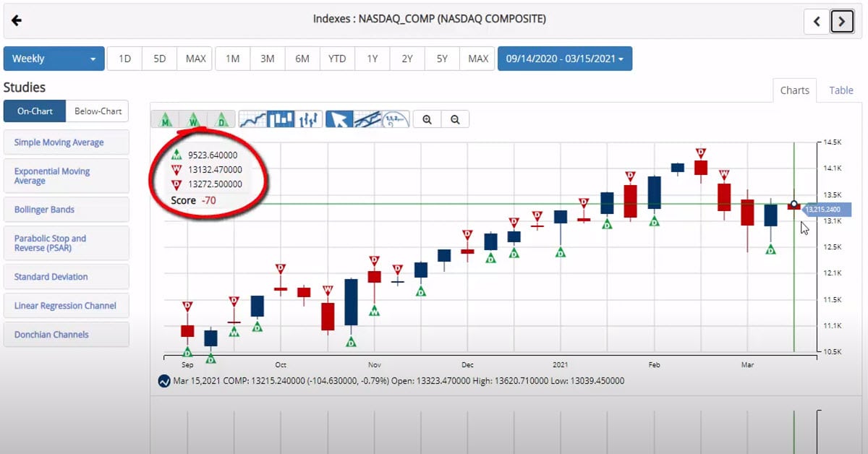868x454 pixels.
Task: Switch to line chart style
Action: (x=252, y=119)
